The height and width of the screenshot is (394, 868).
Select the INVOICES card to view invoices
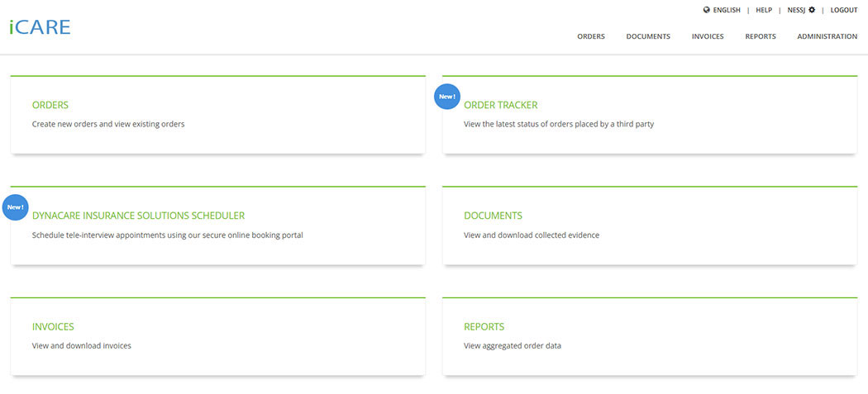point(52,326)
